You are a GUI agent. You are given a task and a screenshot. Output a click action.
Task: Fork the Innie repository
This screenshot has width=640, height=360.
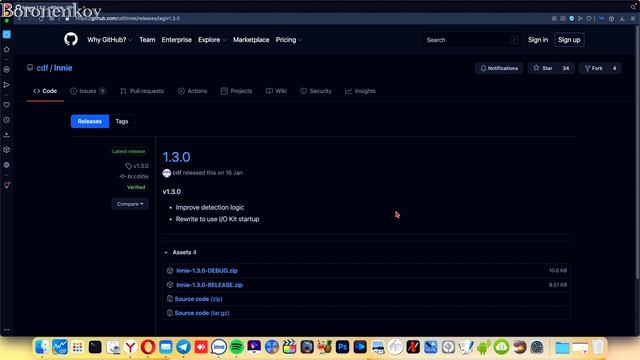tap(594, 68)
